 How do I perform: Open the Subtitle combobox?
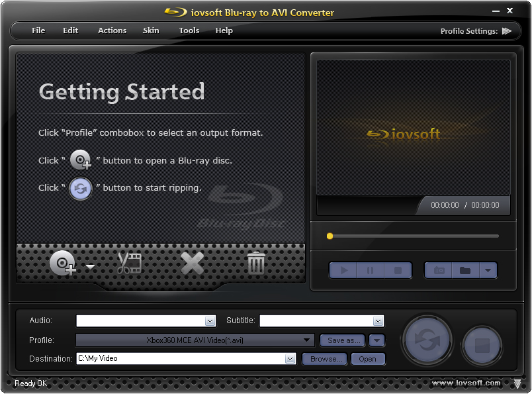322,320
